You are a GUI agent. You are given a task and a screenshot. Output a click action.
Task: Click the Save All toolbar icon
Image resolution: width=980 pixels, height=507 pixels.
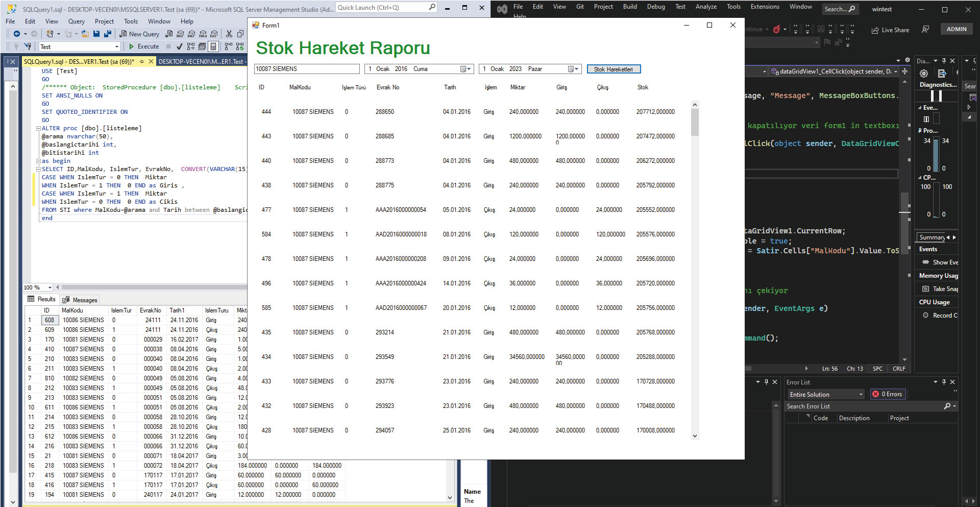107,34
